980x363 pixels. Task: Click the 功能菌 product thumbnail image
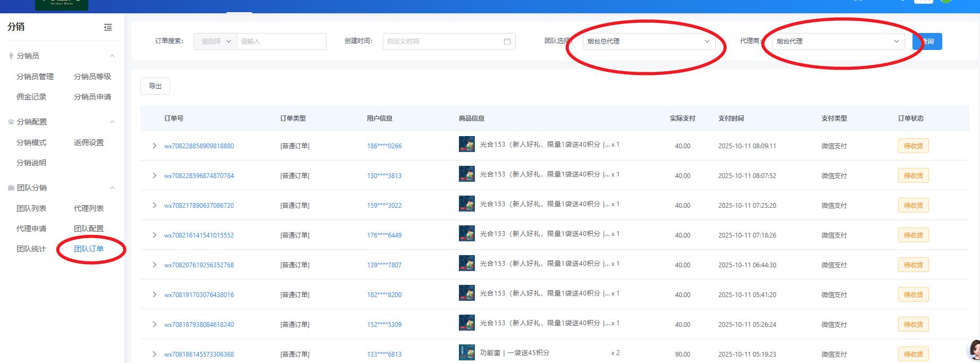point(466,352)
